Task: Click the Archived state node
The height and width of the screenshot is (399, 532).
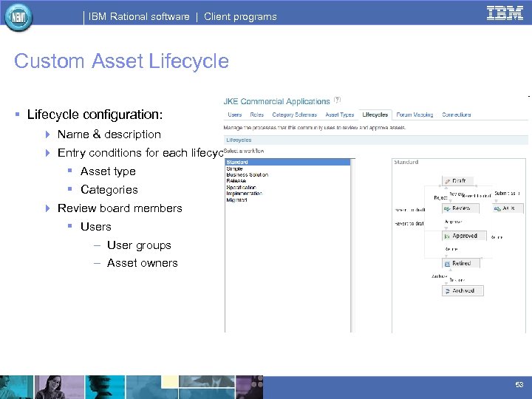Action: click(x=463, y=291)
